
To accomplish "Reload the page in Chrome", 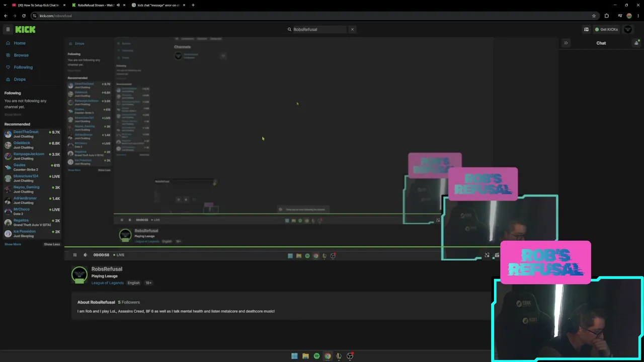I will [24, 16].
